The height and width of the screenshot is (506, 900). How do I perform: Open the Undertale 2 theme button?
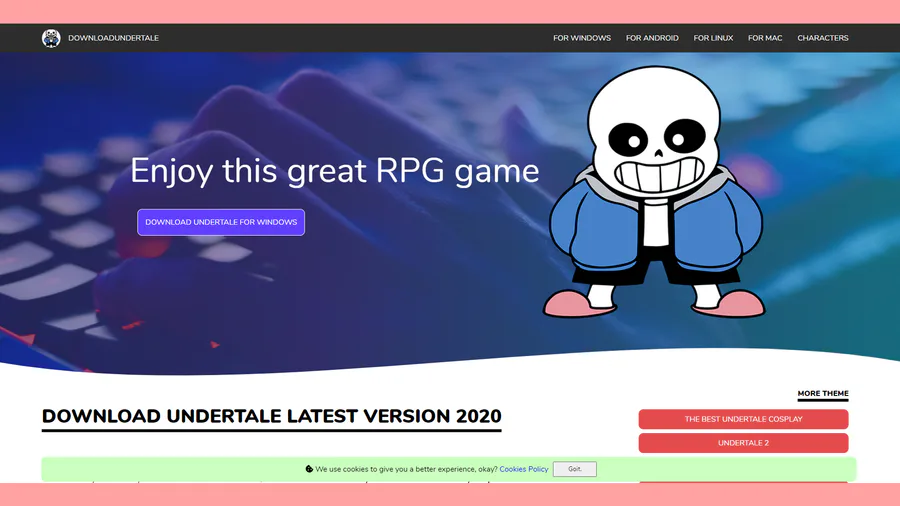(743, 443)
